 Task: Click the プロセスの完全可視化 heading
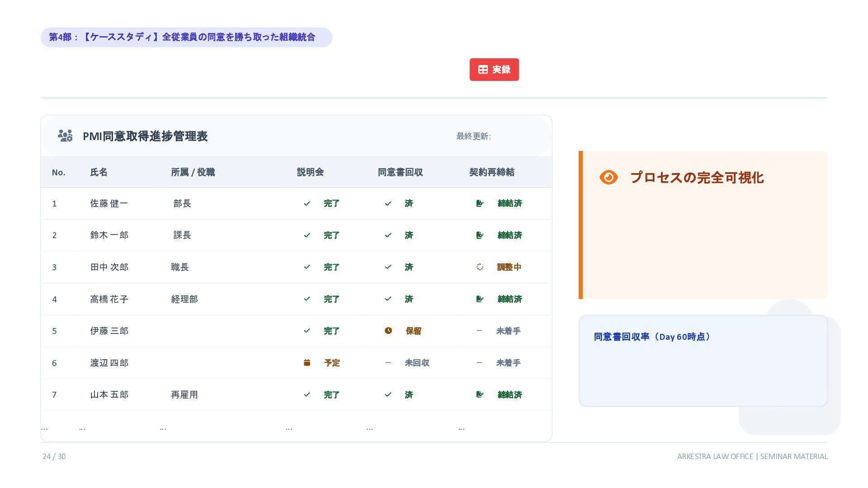point(697,178)
